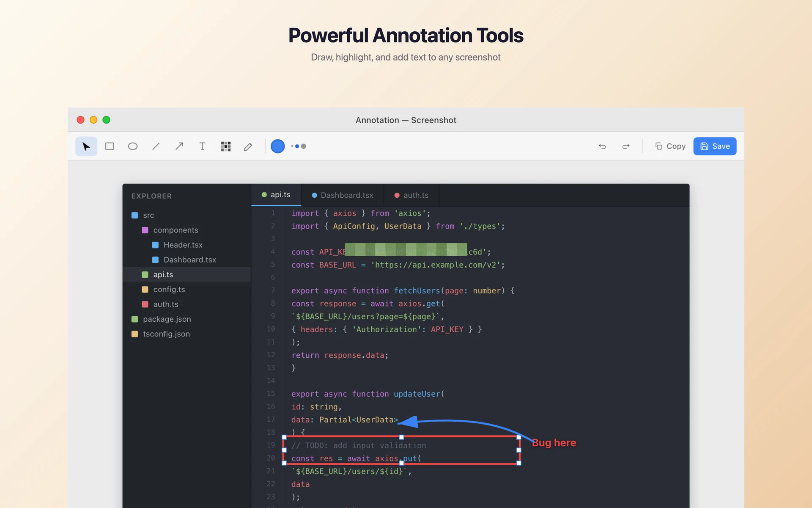812x508 pixels.
Task: Select the Arrow drawing tool
Action: (179, 146)
